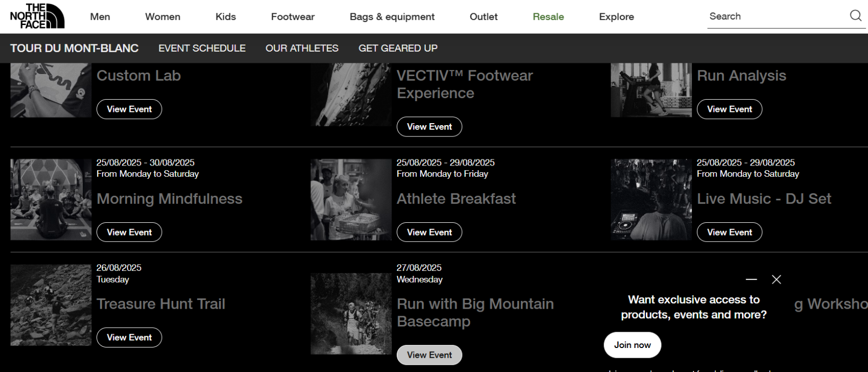Click the Treasure Hunt Trail title
Image resolution: width=868 pixels, height=372 pixels.
click(161, 304)
